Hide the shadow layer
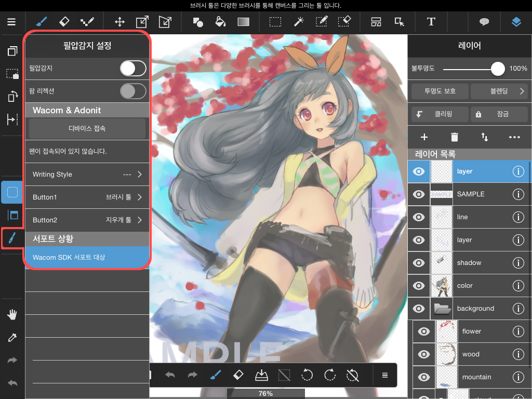Image resolution: width=532 pixels, height=399 pixels. pos(419,263)
